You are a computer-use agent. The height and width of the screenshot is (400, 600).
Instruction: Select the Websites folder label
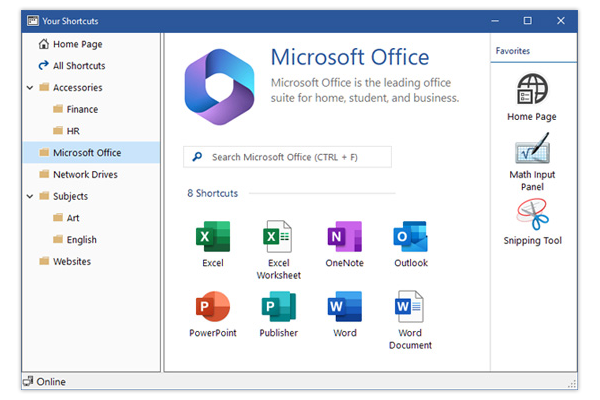coord(72,261)
